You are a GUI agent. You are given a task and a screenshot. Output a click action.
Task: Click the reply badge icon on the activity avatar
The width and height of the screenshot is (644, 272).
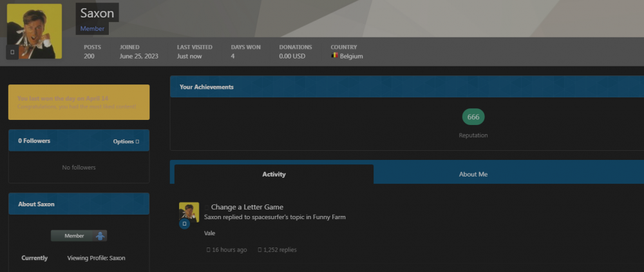click(184, 224)
